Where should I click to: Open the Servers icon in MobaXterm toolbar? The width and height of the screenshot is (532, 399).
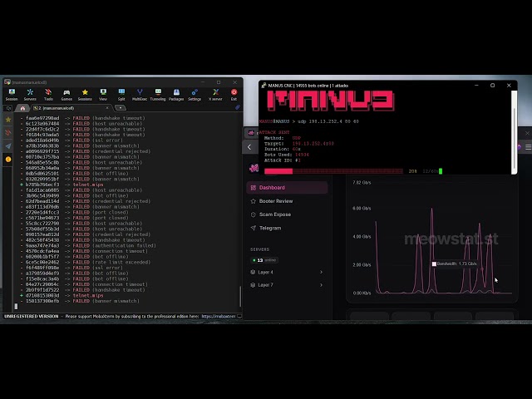click(30, 94)
